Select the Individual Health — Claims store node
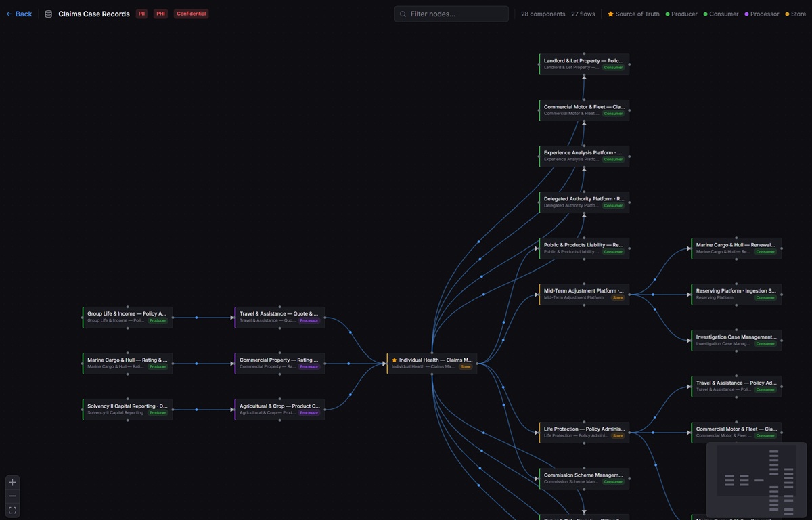Image resolution: width=812 pixels, height=520 pixels. (x=432, y=364)
